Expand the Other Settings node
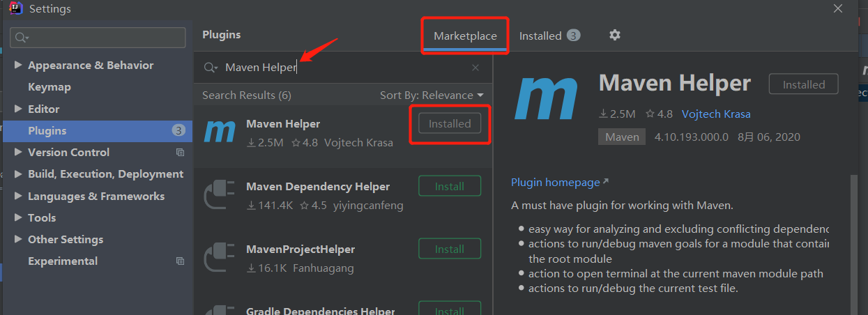The width and height of the screenshot is (868, 315). pos(18,240)
